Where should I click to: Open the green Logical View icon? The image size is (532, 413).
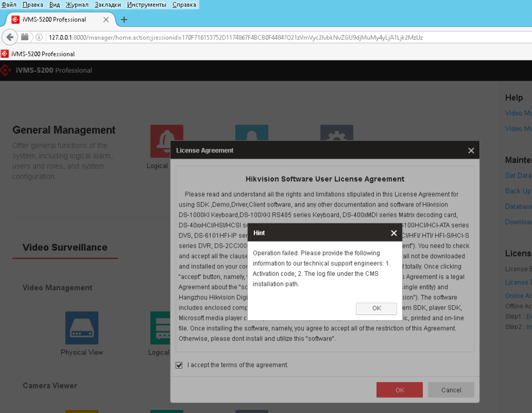point(160,328)
